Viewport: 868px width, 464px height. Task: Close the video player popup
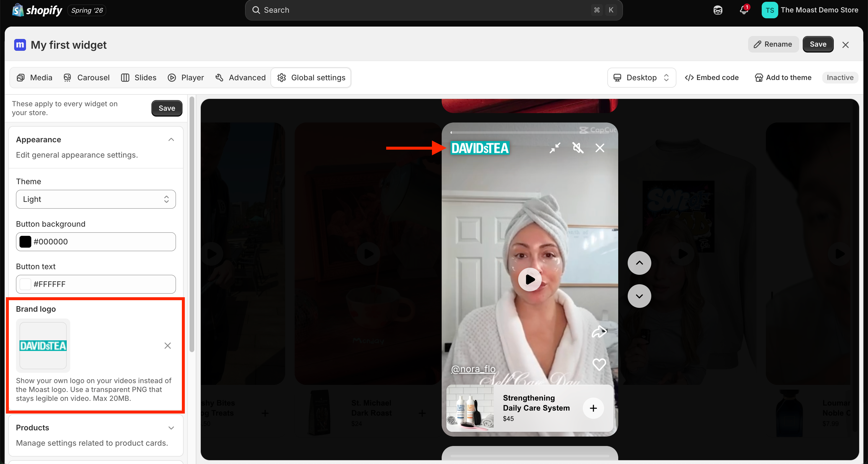coord(600,148)
